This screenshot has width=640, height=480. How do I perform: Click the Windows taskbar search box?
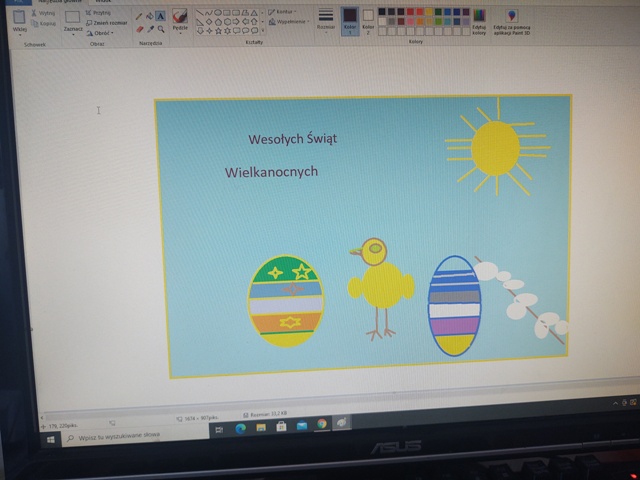click(x=118, y=436)
